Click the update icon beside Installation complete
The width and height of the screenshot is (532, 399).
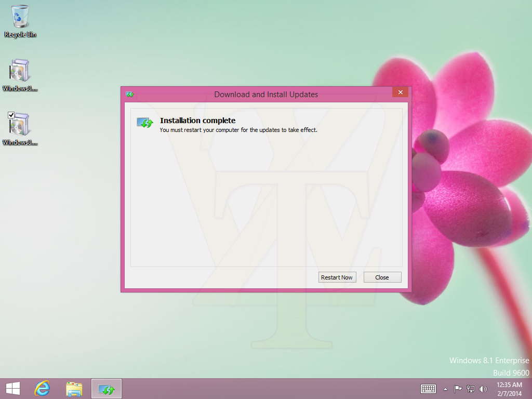(x=145, y=123)
